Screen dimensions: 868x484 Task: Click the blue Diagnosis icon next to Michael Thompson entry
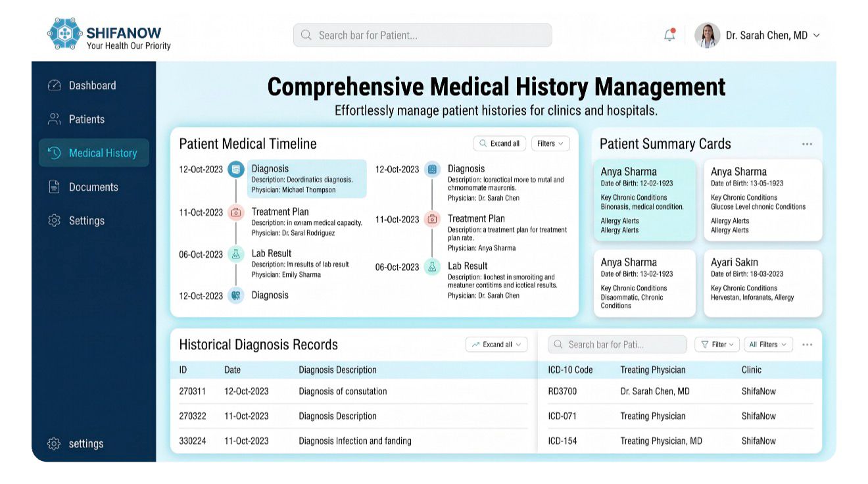point(235,170)
